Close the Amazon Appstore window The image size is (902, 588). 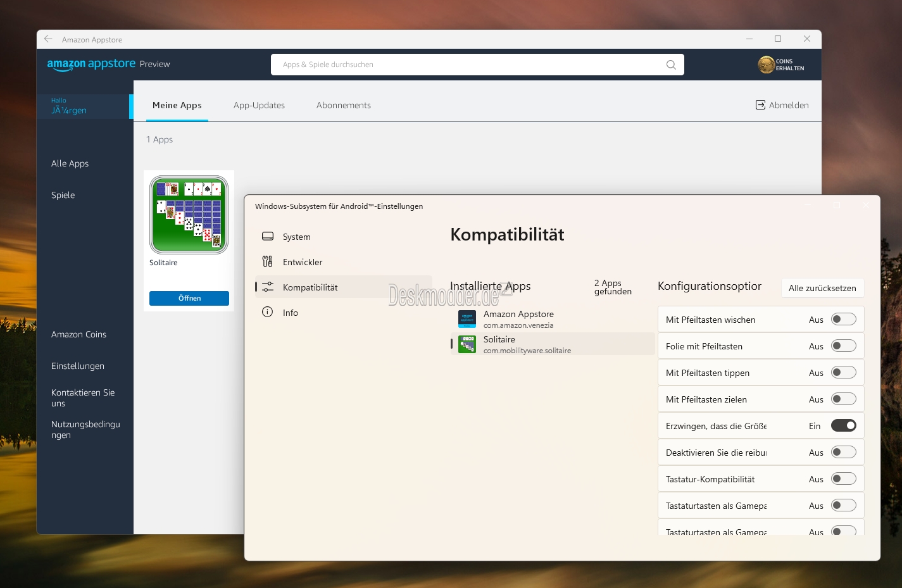(807, 39)
